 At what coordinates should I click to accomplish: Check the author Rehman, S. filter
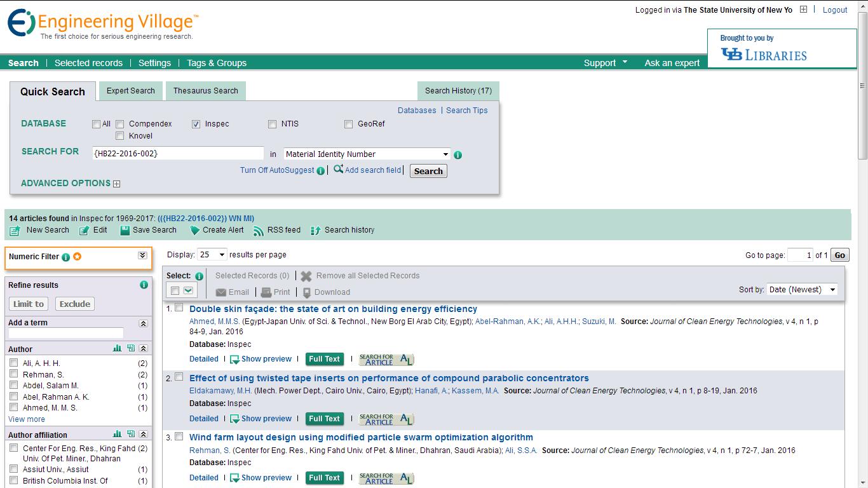13,374
